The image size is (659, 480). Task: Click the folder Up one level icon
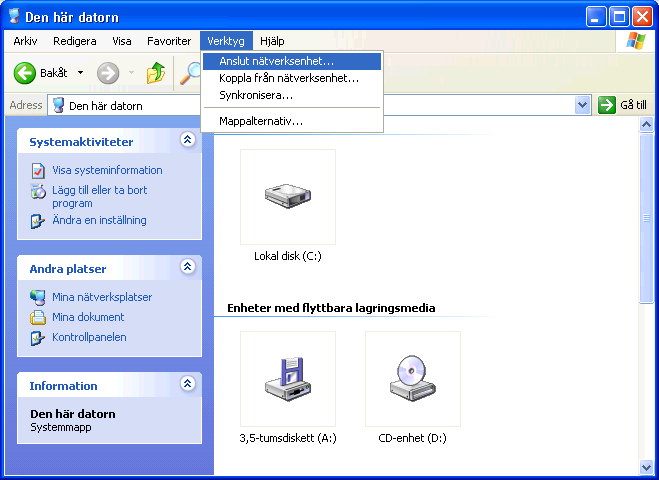point(156,73)
